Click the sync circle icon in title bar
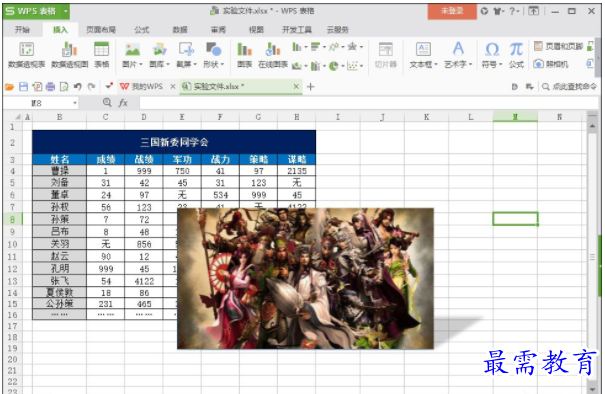 pos(484,11)
